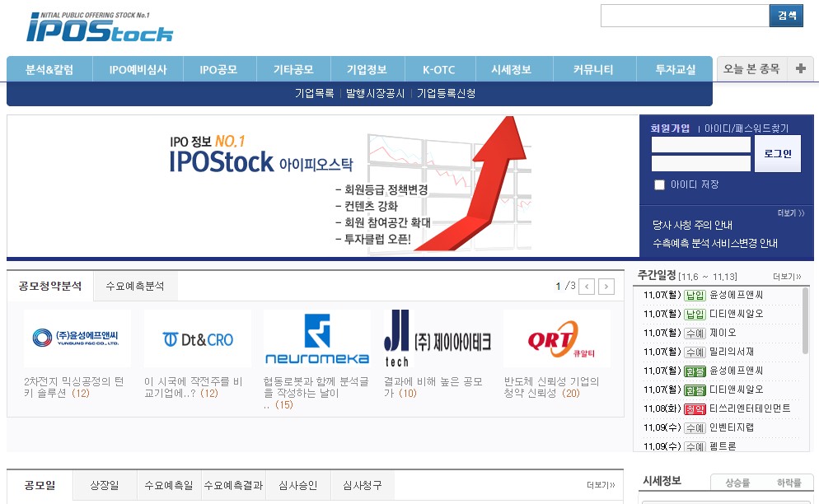Focus the top search input field
This screenshot has width=819, height=504.
[x=685, y=16]
